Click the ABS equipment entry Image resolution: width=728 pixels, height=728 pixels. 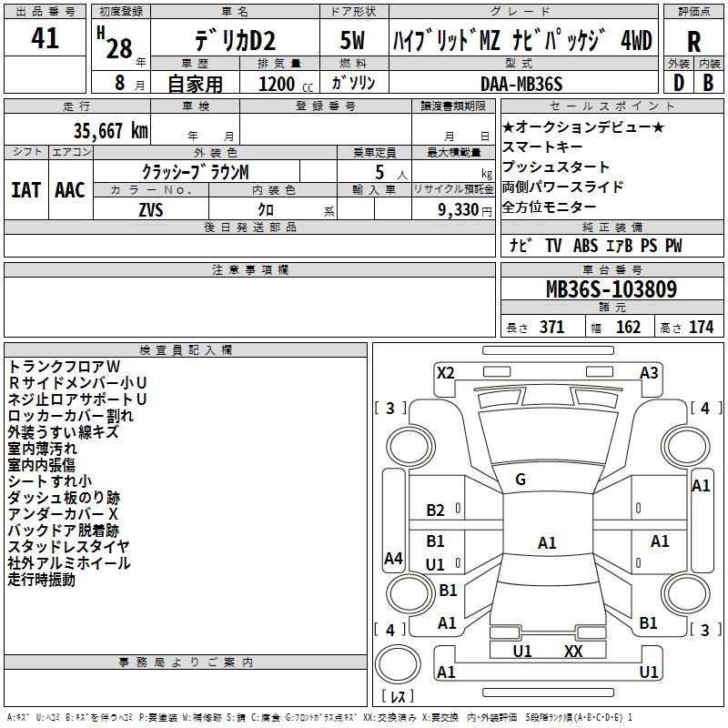tap(585, 246)
